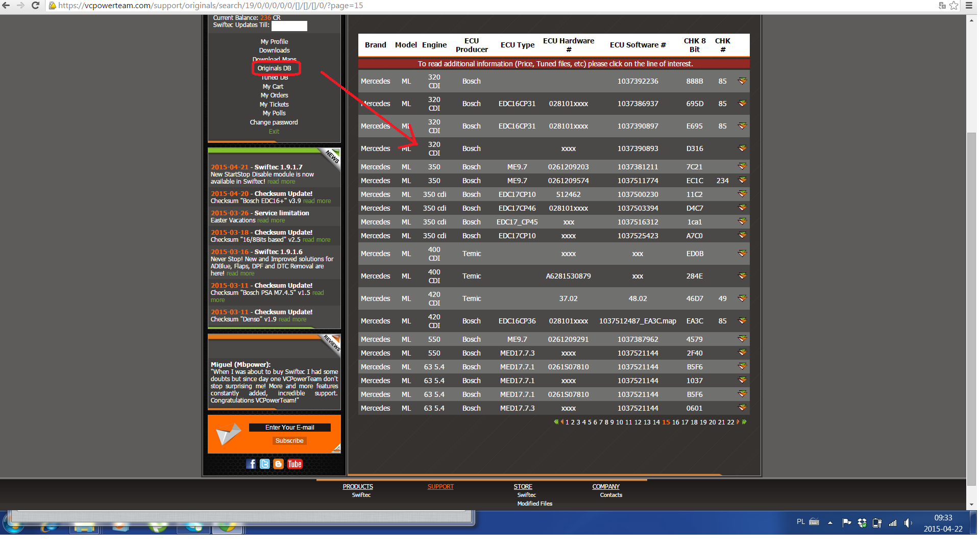The width and height of the screenshot is (980, 551).
Task: Open Originals DB in sidebar menu
Action: [274, 68]
